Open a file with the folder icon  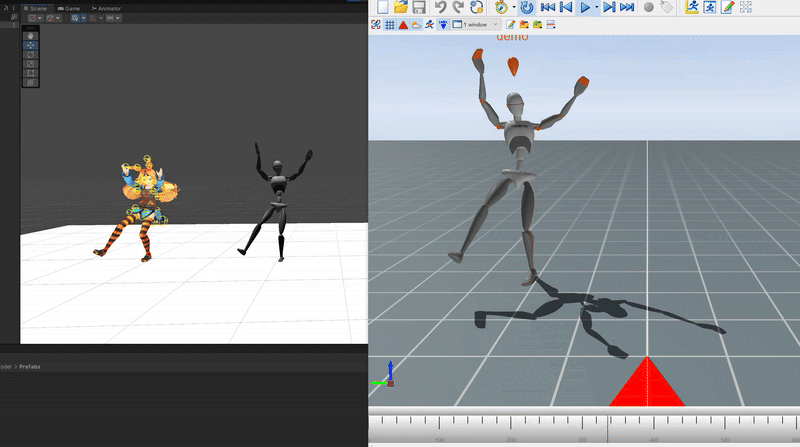(401, 7)
